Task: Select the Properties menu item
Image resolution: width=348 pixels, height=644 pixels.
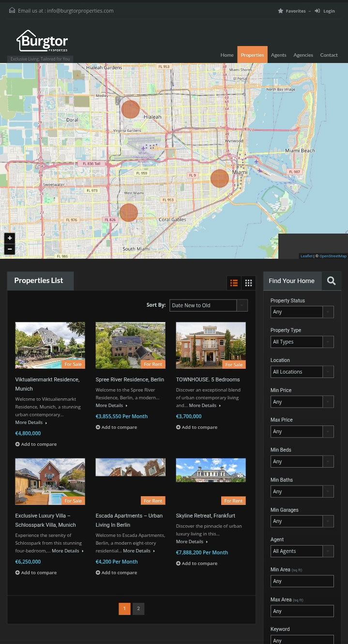Action: coord(252,55)
